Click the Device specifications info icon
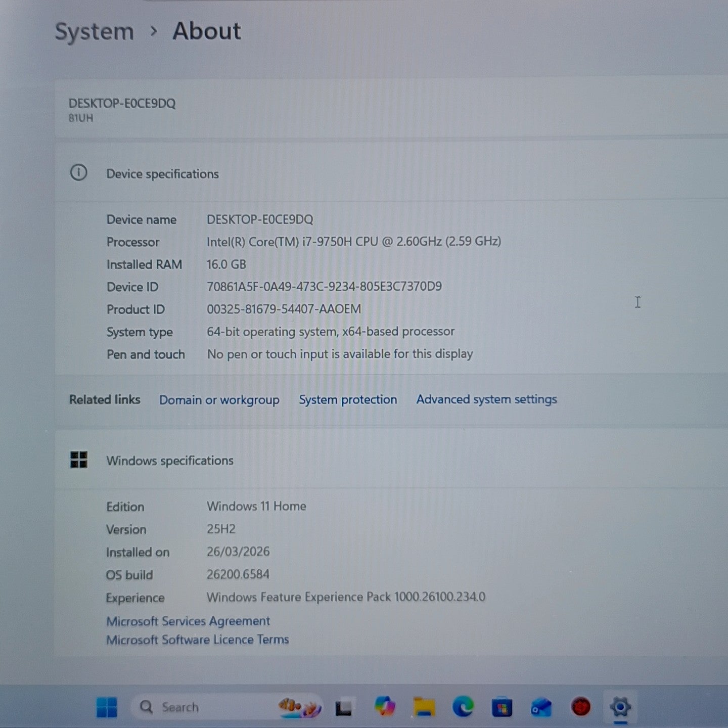Viewport: 728px width, 728px height. [x=78, y=173]
